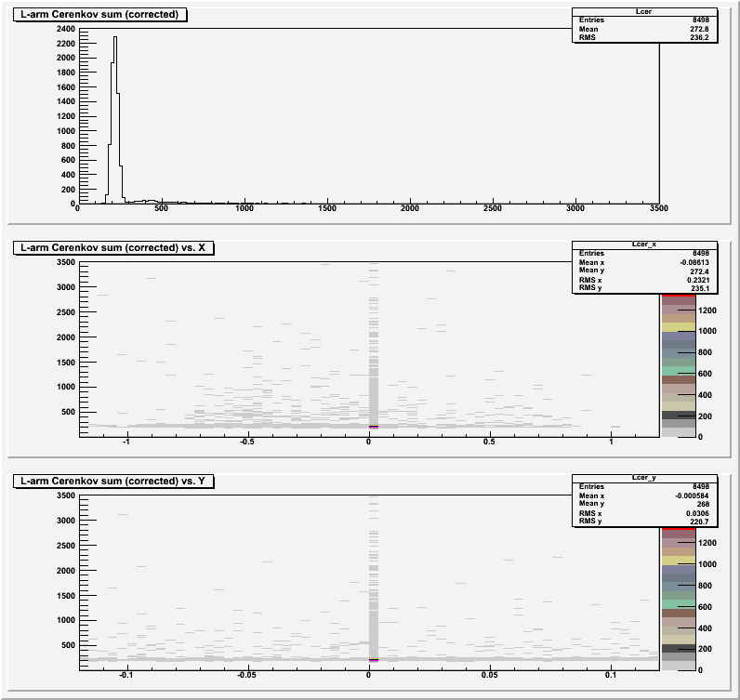Click the 800 label on the vs. Y palette axis
Screen dimensions: 740x700
pyautogui.click(x=705, y=586)
